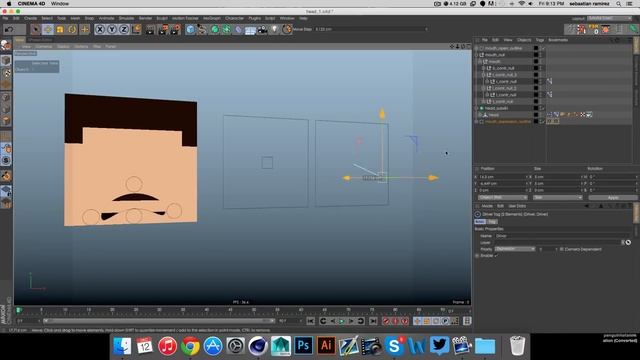This screenshot has height=360, width=640.
Task: Activate the Scale tool in the toolbar
Action: [60, 29]
